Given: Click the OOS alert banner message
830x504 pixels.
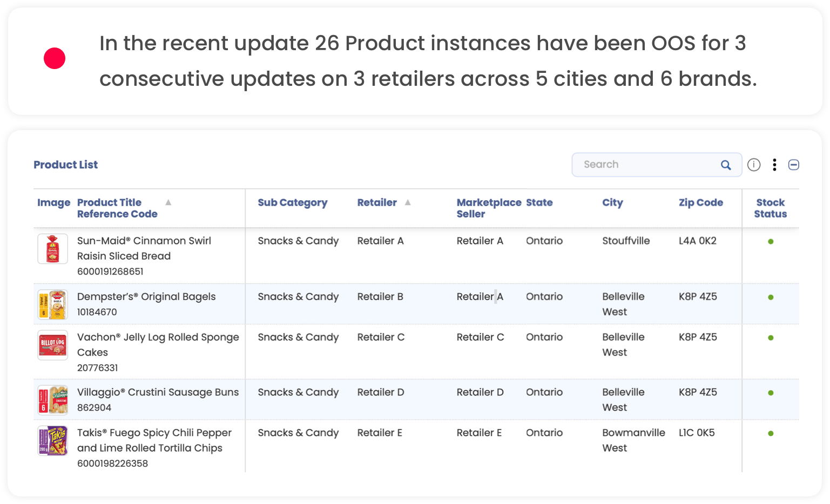Looking at the screenshot, I should pyautogui.click(x=428, y=61).
